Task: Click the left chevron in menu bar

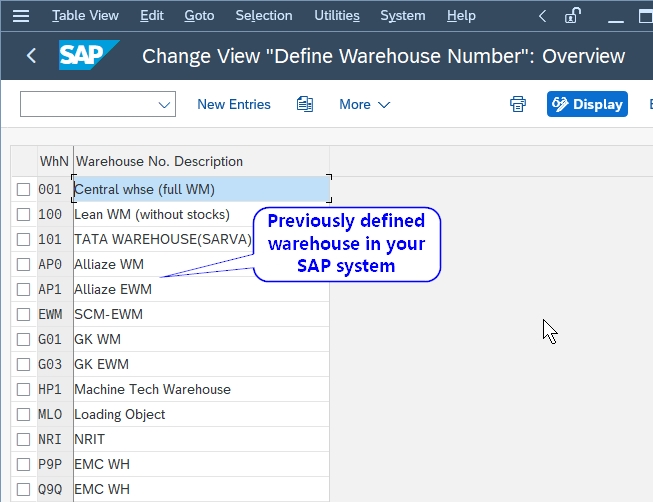Action: click(x=542, y=16)
